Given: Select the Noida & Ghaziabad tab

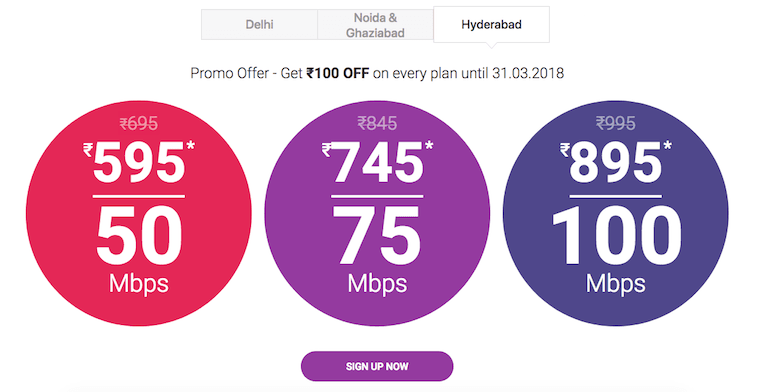Looking at the screenshot, I should click(x=375, y=25).
